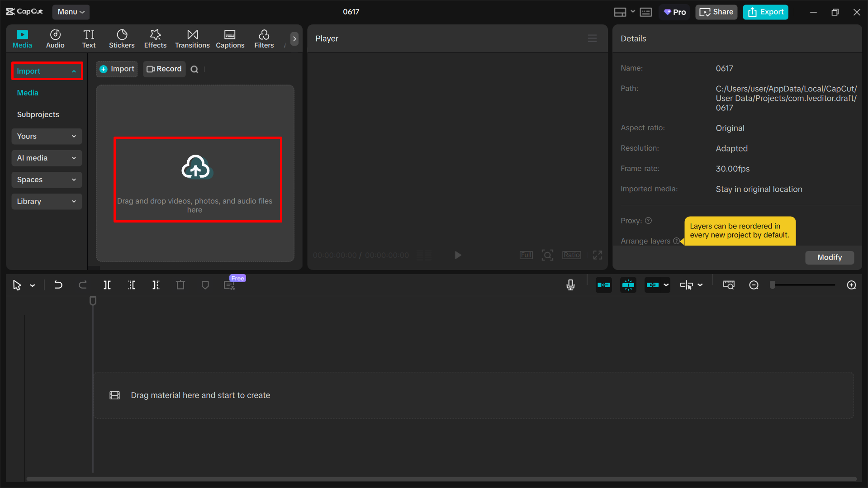Open the Menu dropdown in the top bar

tap(71, 12)
